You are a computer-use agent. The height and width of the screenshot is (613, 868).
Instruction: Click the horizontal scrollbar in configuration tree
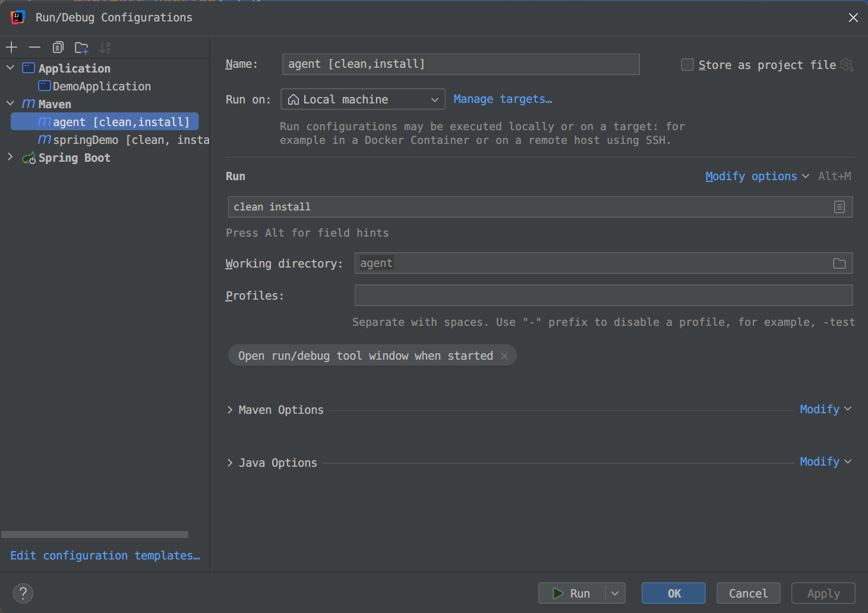(95, 535)
